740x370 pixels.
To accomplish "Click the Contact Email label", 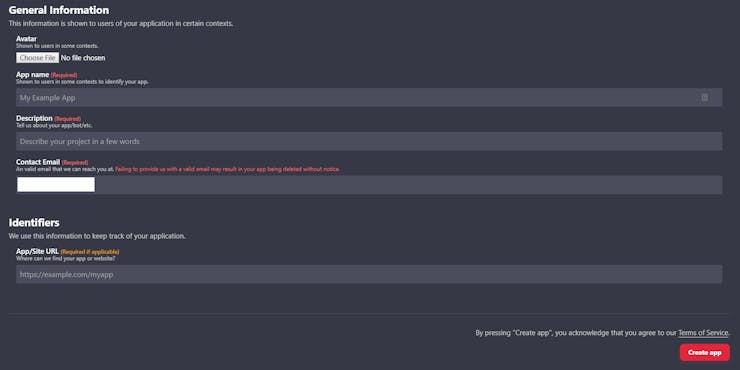I will (x=38, y=162).
